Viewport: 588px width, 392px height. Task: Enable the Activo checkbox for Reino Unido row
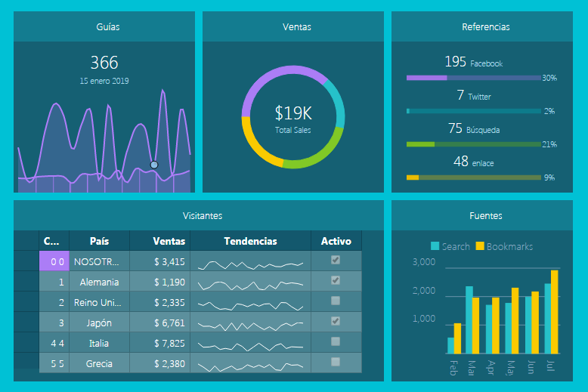pyautogui.click(x=336, y=301)
